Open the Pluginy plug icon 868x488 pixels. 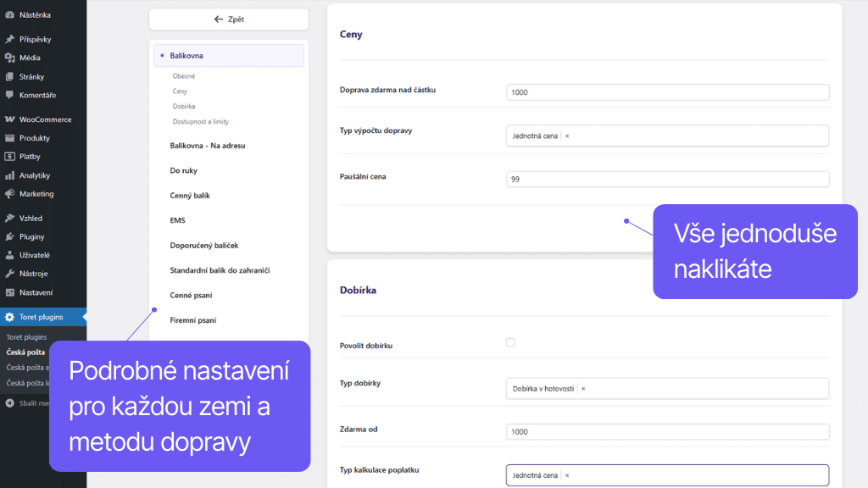click(10, 236)
